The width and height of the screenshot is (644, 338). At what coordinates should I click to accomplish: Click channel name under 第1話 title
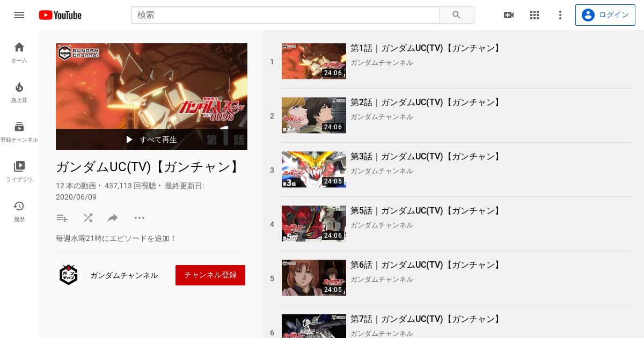(382, 63)
